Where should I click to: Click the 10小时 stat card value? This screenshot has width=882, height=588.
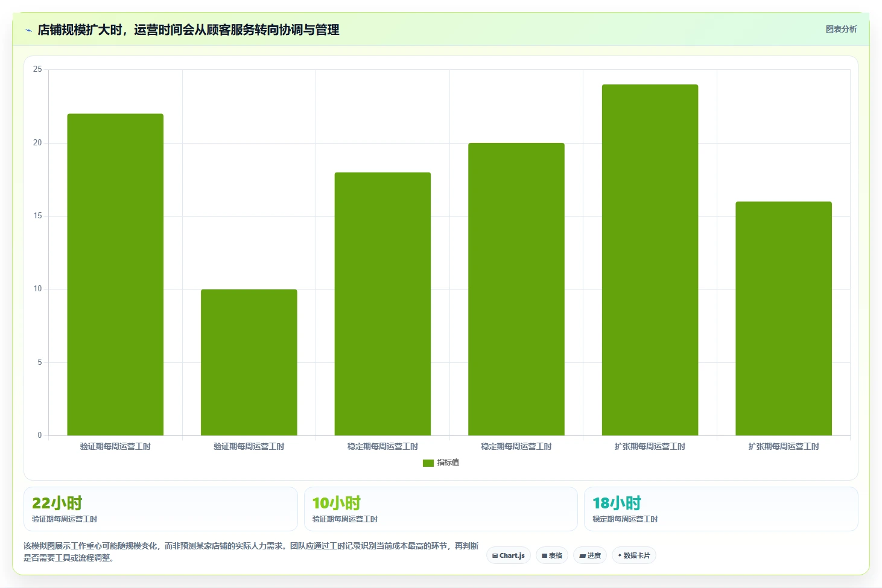[337, 503]
